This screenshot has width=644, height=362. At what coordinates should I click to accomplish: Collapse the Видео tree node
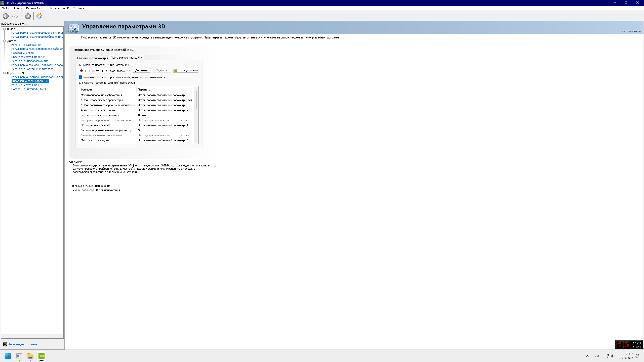click(5, 29)
